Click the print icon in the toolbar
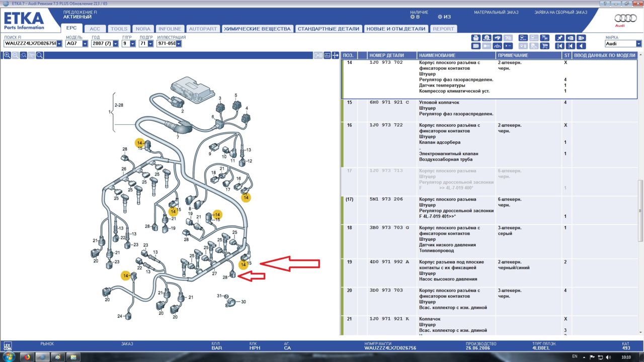 point(476,38)
